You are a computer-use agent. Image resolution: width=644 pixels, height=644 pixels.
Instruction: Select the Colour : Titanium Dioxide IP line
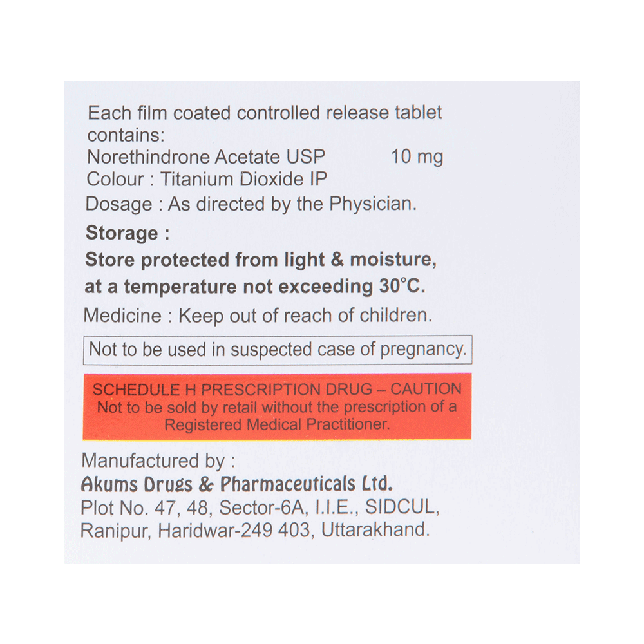pos(207,179)
